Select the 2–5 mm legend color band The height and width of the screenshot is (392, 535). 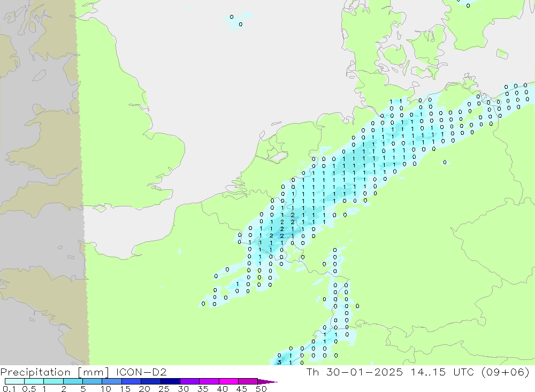pos(73,381)
